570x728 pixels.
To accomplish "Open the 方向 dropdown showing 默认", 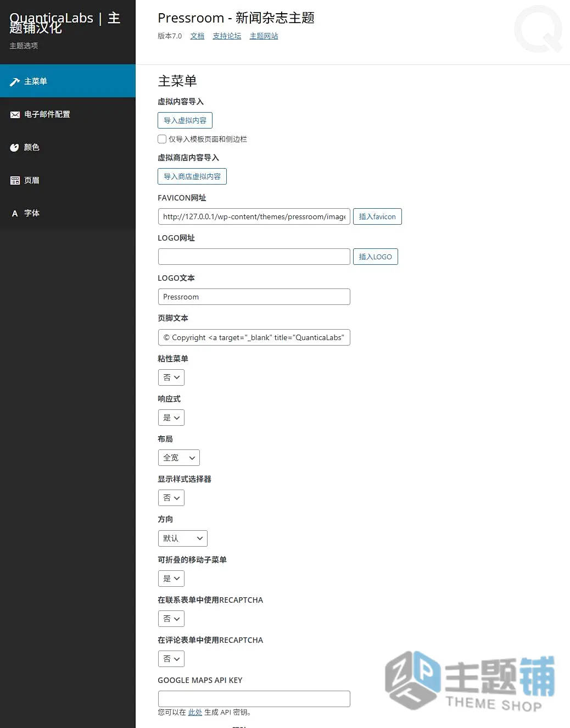I will tap(183, 538).
